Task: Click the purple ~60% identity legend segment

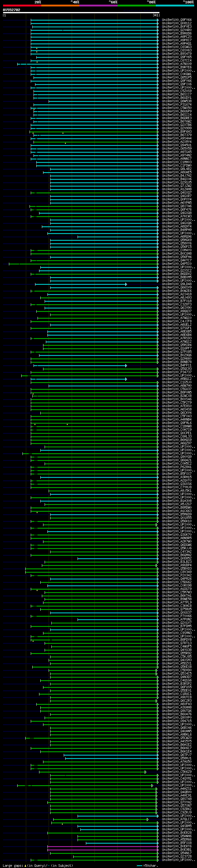Action: pos(98,6)
